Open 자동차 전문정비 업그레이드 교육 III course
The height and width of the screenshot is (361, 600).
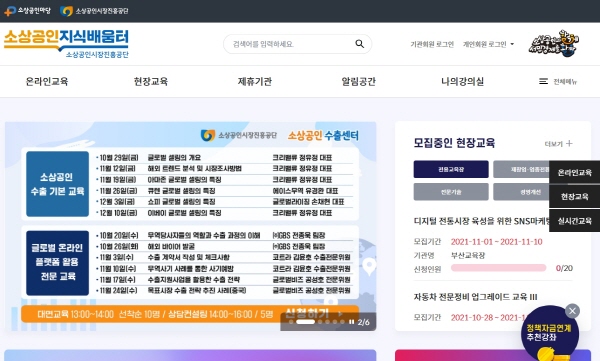tap(475, 297)
